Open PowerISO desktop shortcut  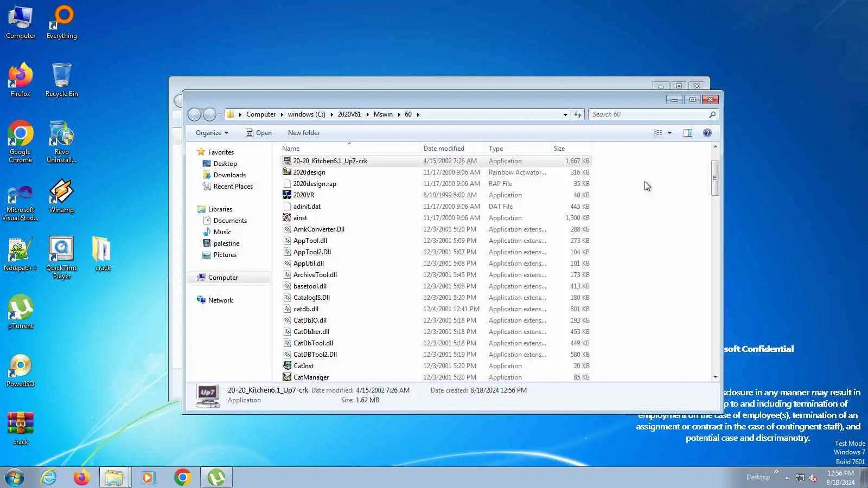[21, 370]
